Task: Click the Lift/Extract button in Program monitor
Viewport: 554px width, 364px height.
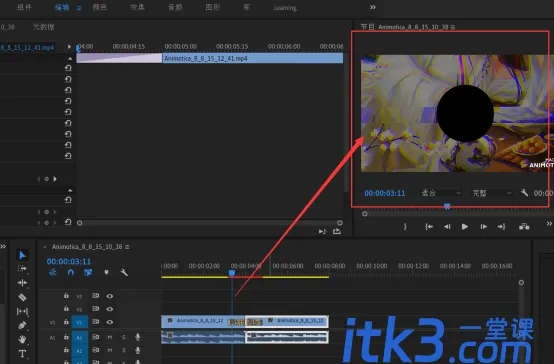Action: pos(524,227)
